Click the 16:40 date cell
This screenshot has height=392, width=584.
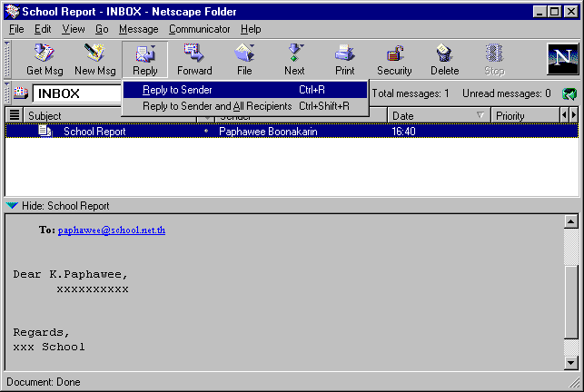tap(403, 132)
